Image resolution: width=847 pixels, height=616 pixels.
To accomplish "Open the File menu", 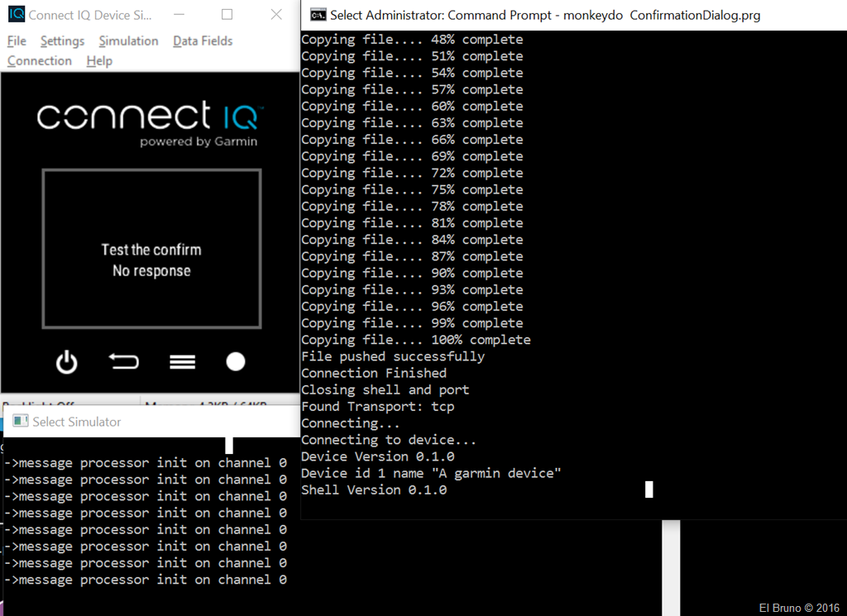I will 17,41.
